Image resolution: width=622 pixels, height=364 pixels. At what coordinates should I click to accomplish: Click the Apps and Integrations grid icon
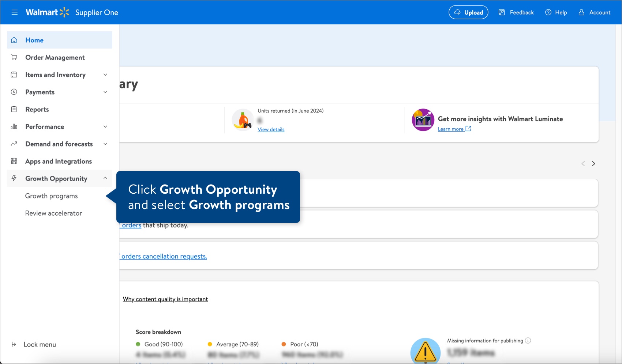click(14, 161)
